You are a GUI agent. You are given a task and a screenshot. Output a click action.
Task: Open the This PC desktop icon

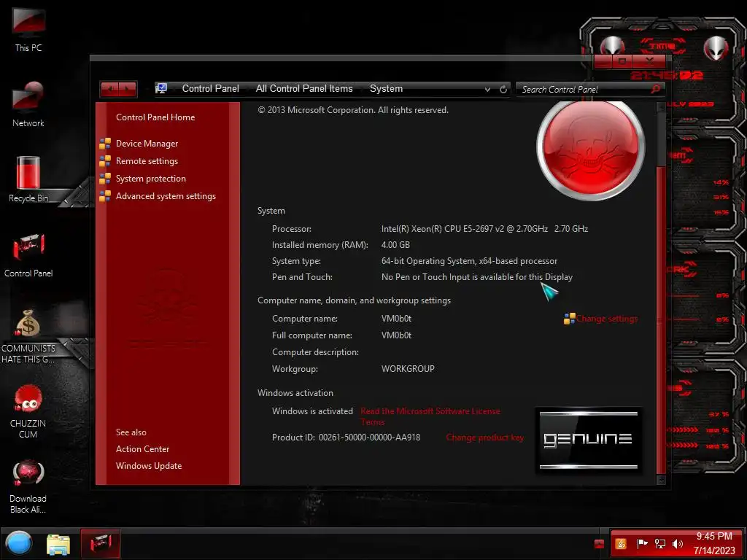[28, 29]
